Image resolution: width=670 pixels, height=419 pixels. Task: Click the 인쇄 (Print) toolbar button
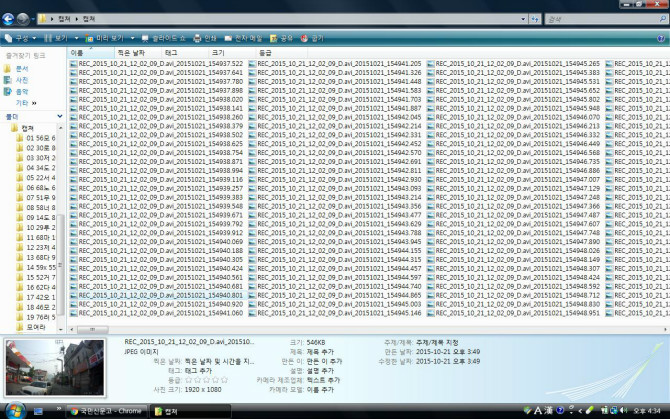(206, 38)
